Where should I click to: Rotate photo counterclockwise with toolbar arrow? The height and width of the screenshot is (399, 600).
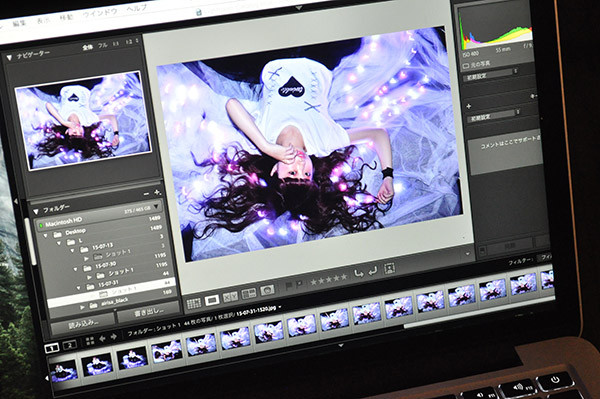358,274
